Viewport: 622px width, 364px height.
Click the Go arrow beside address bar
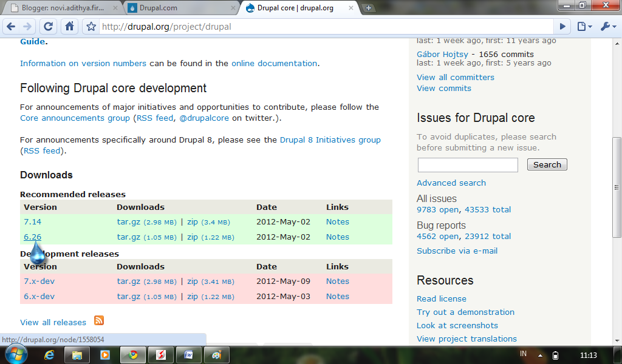pyautogui.click(x=562, y=27)
